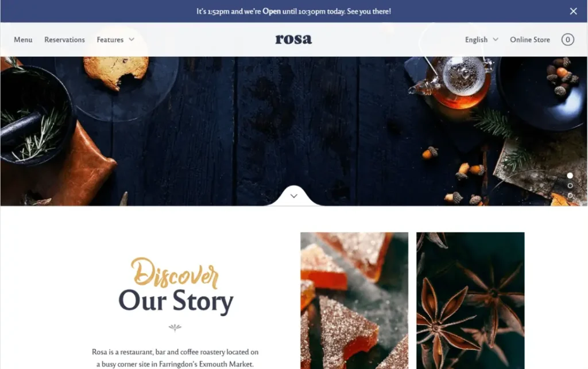Open the Menu page link

point(23,40)
